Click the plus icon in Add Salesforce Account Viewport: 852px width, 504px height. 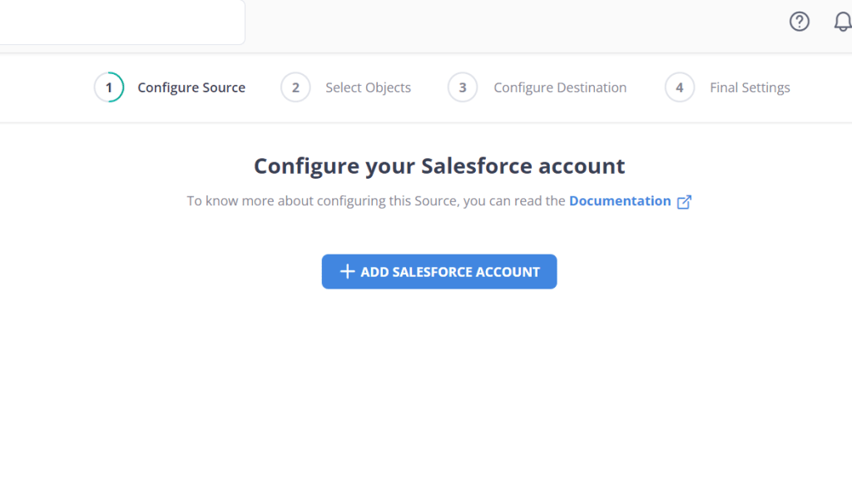click(347, 272)
